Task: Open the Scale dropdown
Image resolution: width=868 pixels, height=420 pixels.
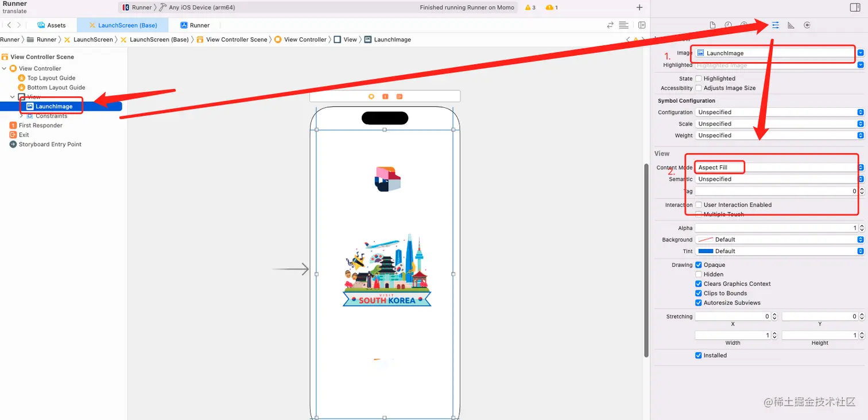Action: coord(780,124)
